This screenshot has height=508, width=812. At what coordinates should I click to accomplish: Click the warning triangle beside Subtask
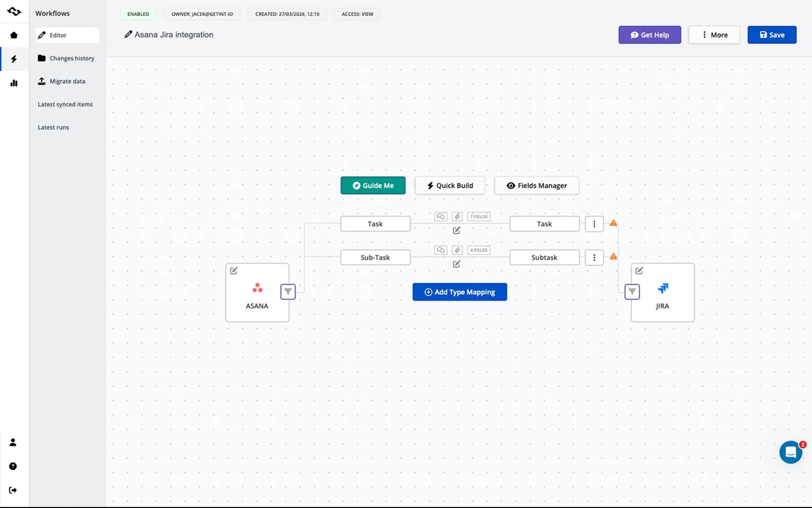[614, 257]
